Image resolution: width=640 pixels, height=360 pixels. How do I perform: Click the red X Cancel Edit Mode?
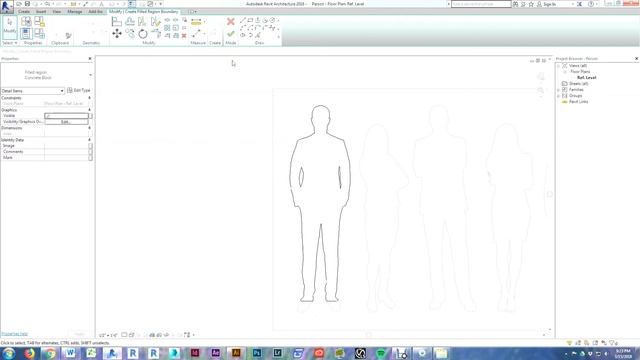pyautogui.click(x=231, y=21)
